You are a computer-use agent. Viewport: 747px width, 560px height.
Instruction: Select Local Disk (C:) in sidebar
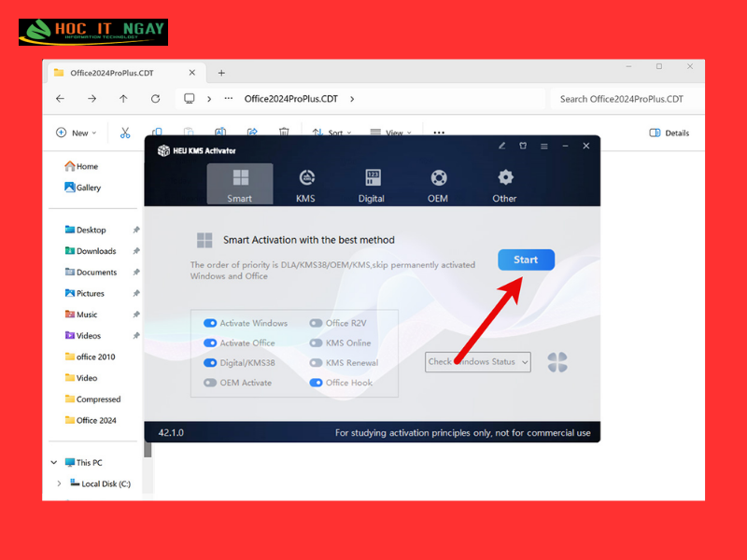tap(101, 483)
